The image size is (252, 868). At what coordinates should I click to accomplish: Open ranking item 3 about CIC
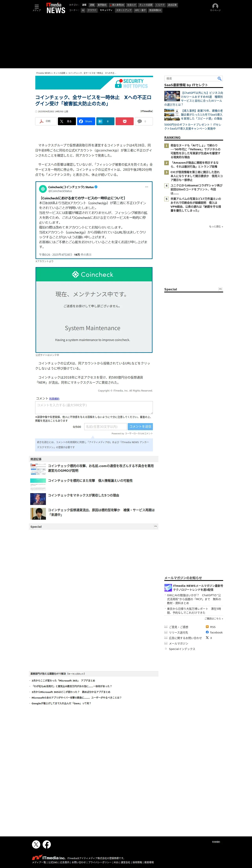click(196, 176)
